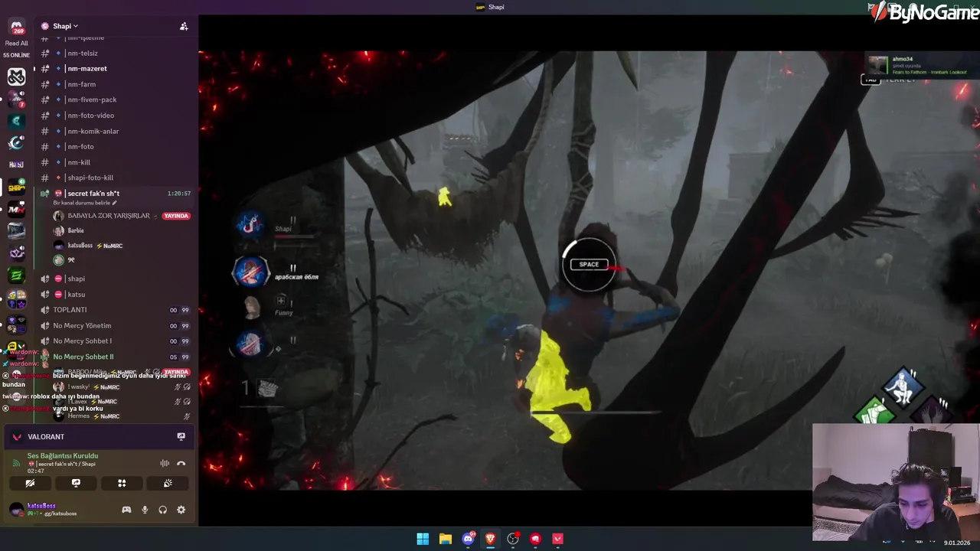Click the game controller icon in user panel
This screenshot has height=551, width=980.
(x=126, y=510)
